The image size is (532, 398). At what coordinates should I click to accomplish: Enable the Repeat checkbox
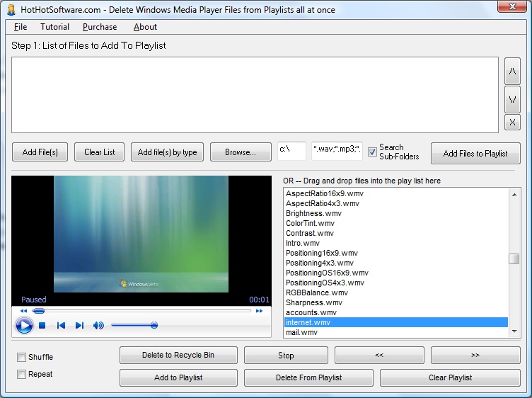click(21, 374)
